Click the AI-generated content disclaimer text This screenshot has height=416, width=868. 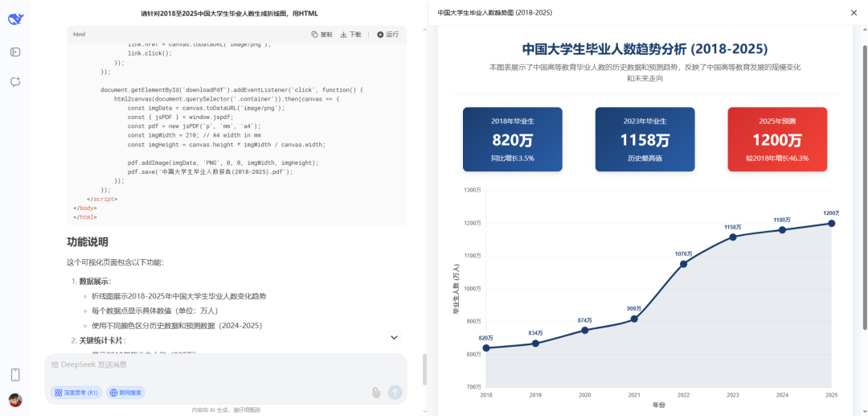coord(226,410)
